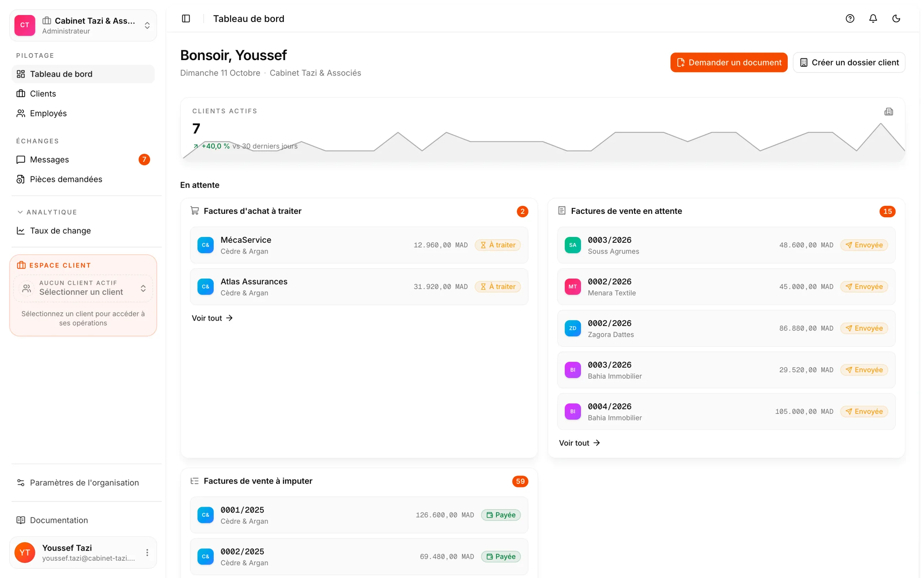
Task: Click the YT avatar of Youssef Tazi
Action: (x=25, y=553)
